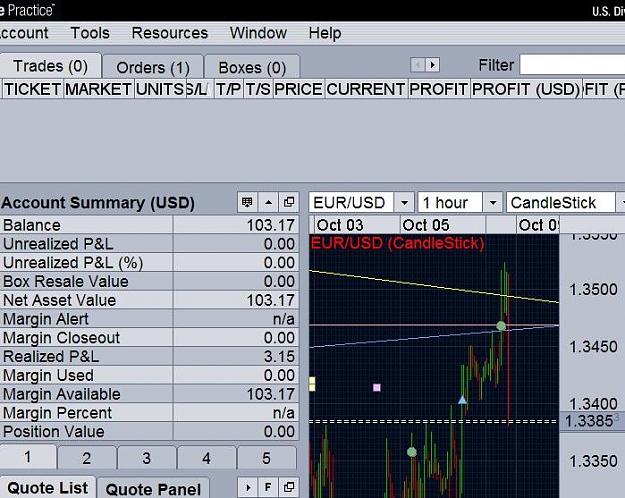Click the Oct 05 date label on chart
The height and width of the screenshot is (498, 625).
[x=426, y=225]
